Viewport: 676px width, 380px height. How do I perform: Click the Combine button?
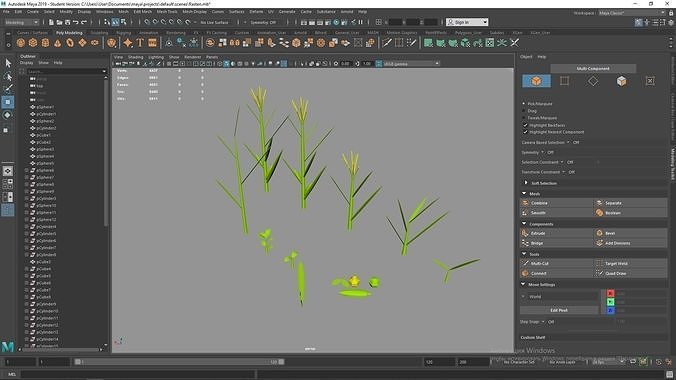tap(556, 203)
